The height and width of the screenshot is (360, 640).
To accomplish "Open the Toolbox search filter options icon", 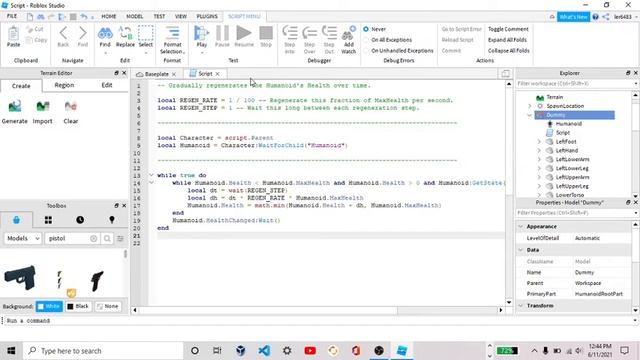I will click(x=120, y=238).
